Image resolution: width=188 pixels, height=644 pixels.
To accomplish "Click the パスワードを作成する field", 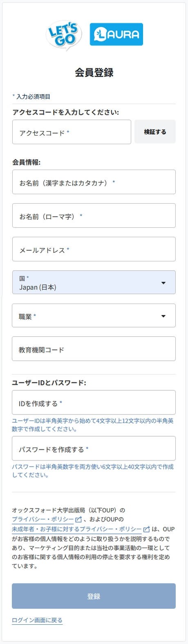I will tap(94, 448).
